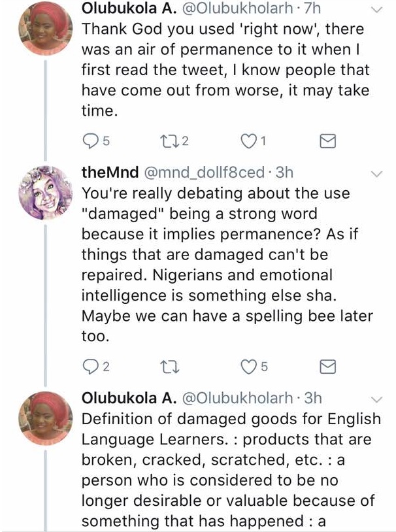Send Olubukola's first tweet via direct message
This screenshot has height=532, width=396.
pyautogui.click(x=329, y=140)
